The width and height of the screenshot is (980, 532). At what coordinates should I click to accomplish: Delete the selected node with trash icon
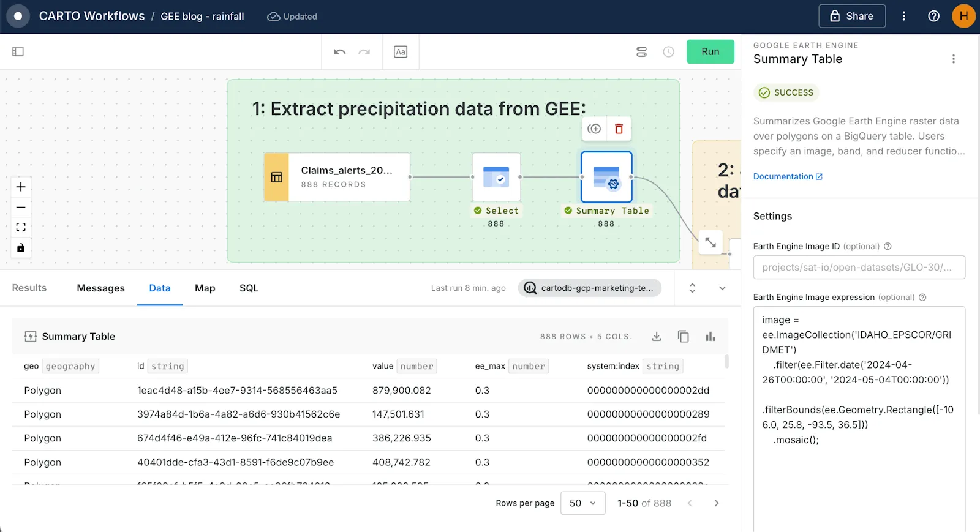click(619, 129)
